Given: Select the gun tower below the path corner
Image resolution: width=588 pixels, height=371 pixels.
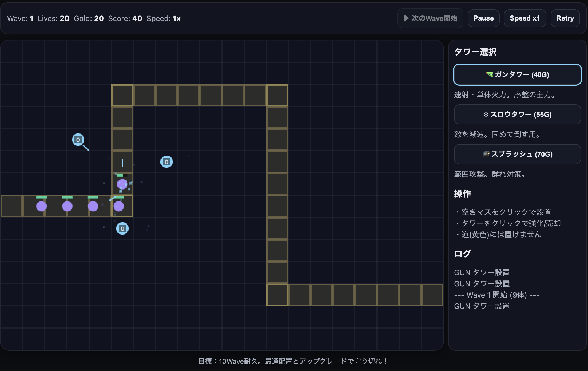Looking at the screenshot, I should (x=122, y=228).
